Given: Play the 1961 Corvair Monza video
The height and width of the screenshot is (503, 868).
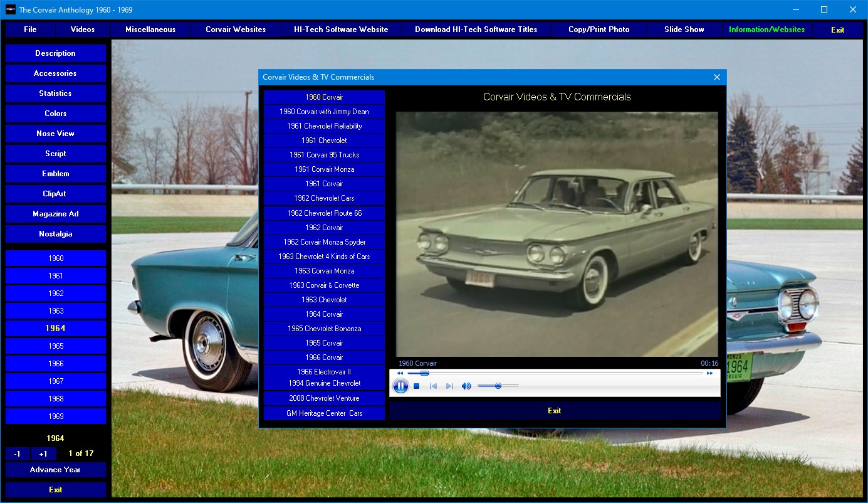Looking at the screenshot, I should pos(324,169).
